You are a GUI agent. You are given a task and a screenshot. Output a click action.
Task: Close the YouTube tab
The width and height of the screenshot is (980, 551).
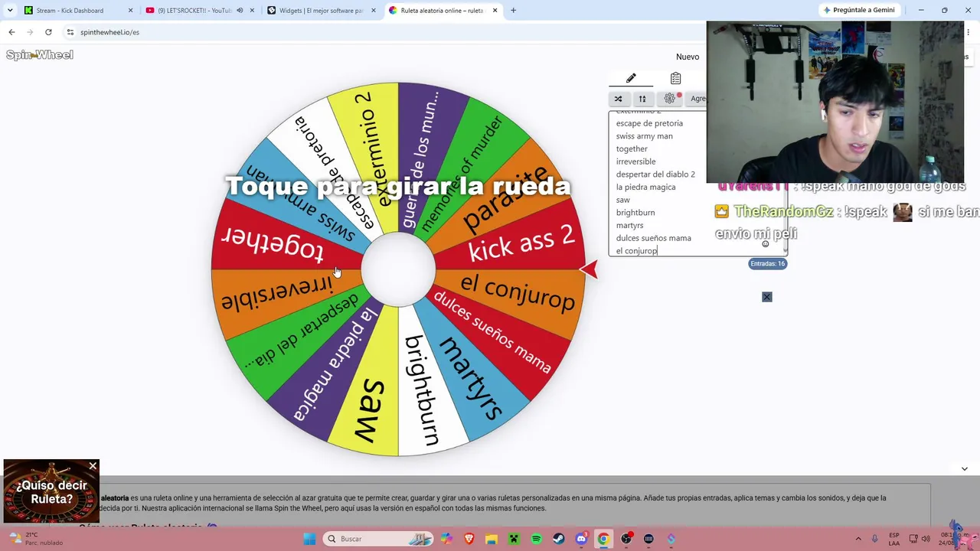click(252, 11)
